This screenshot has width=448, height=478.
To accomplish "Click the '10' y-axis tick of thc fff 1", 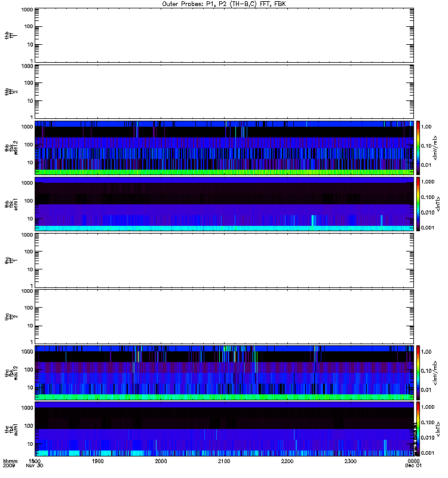I will (x=30, y=270).
